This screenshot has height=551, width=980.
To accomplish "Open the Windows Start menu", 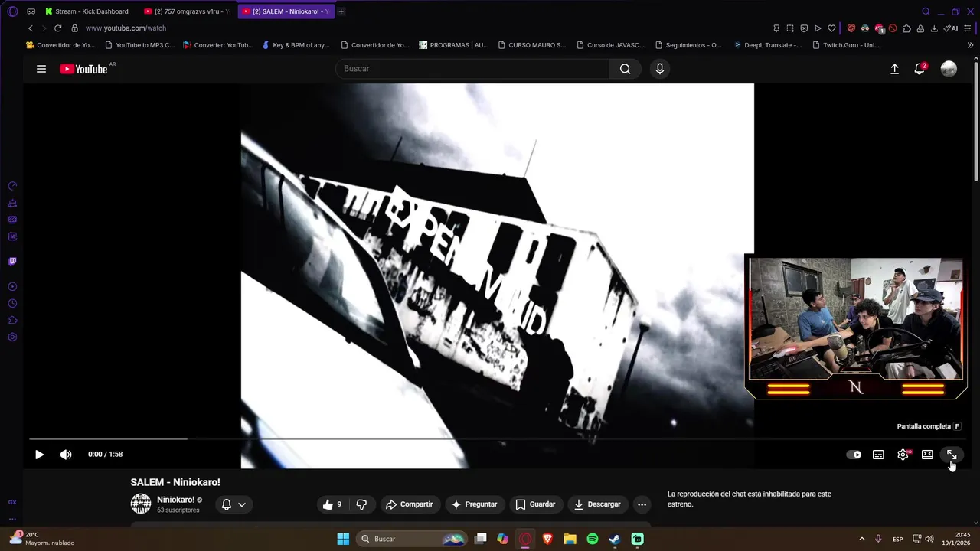I will tap(343, 539).
